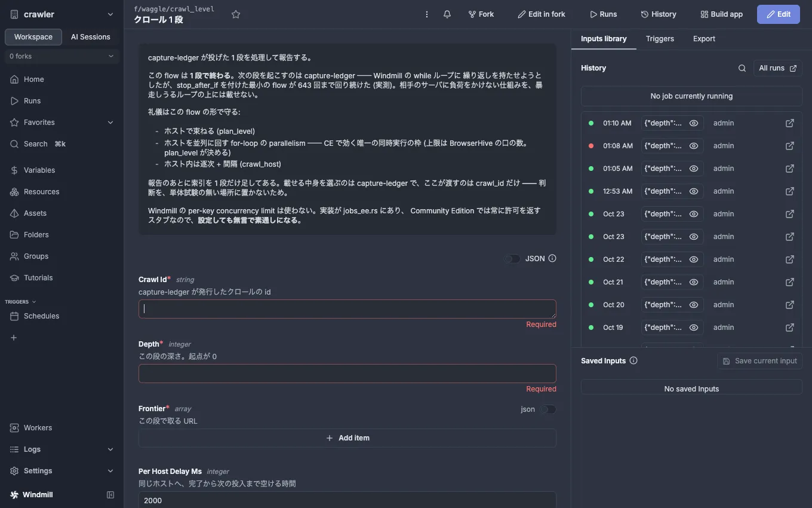Open Variables page
Viewport: 812px width, 508px height.
62,170
